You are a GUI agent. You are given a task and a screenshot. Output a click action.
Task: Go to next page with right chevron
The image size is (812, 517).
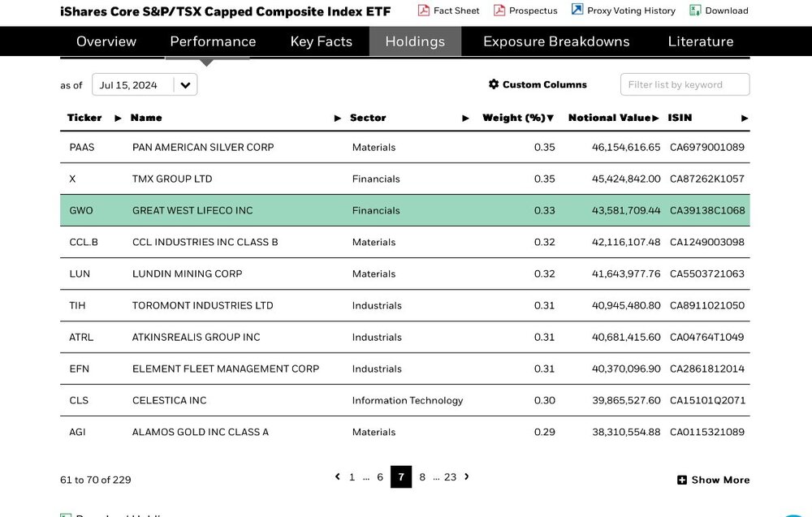tap(467, 476)
